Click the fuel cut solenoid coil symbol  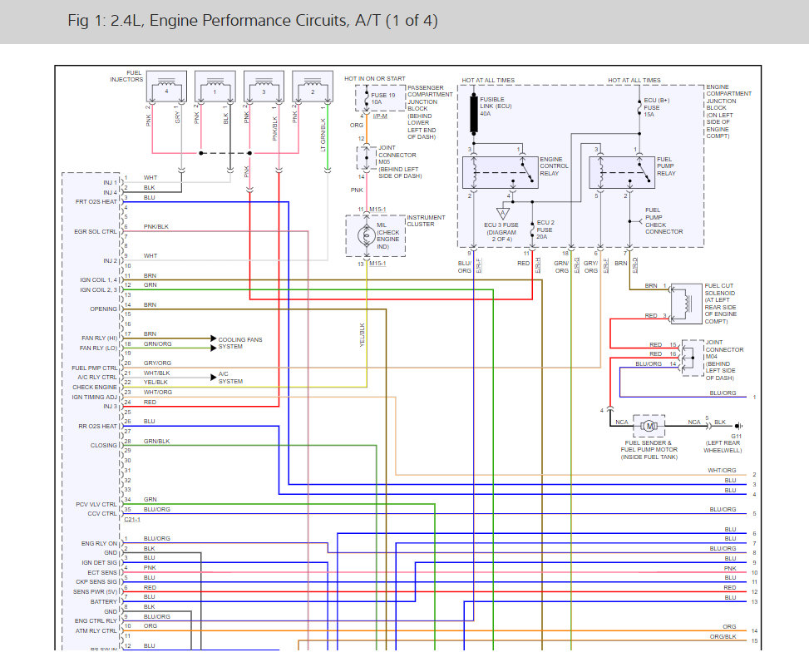pyautogui.click(x=686, y=304)
